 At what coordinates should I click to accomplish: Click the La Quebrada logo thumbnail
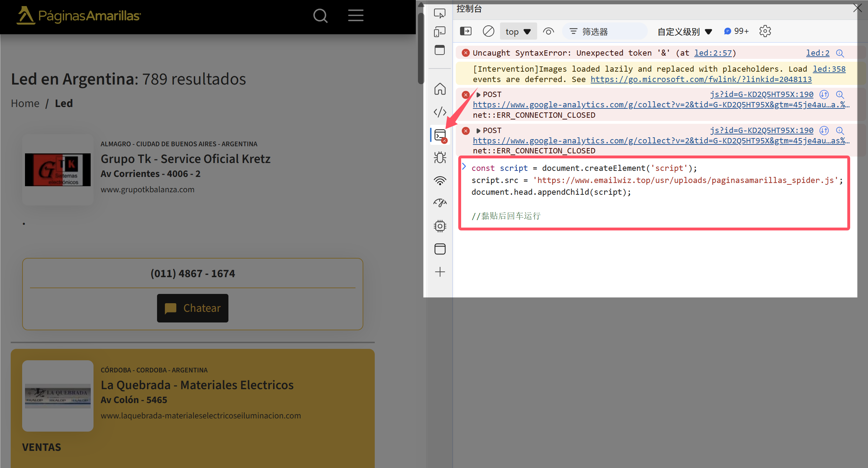click(58, 396)
